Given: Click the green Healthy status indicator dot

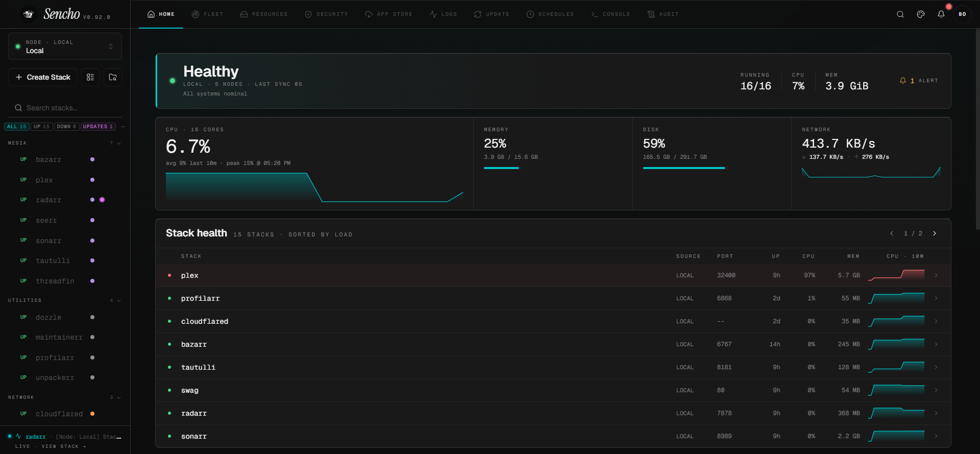Looking at the screenshot, I should tap(173, 81).
